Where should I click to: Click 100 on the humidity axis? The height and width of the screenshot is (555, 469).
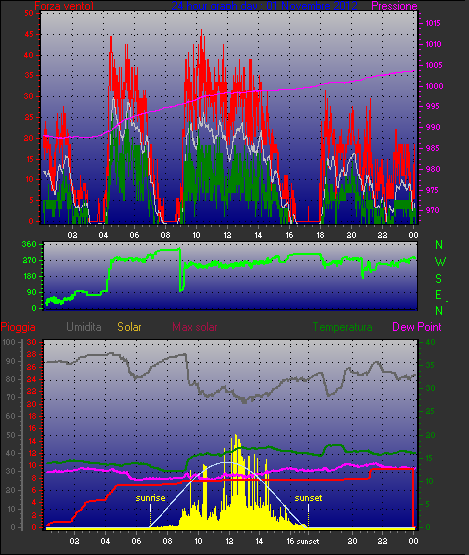point(8,342)
